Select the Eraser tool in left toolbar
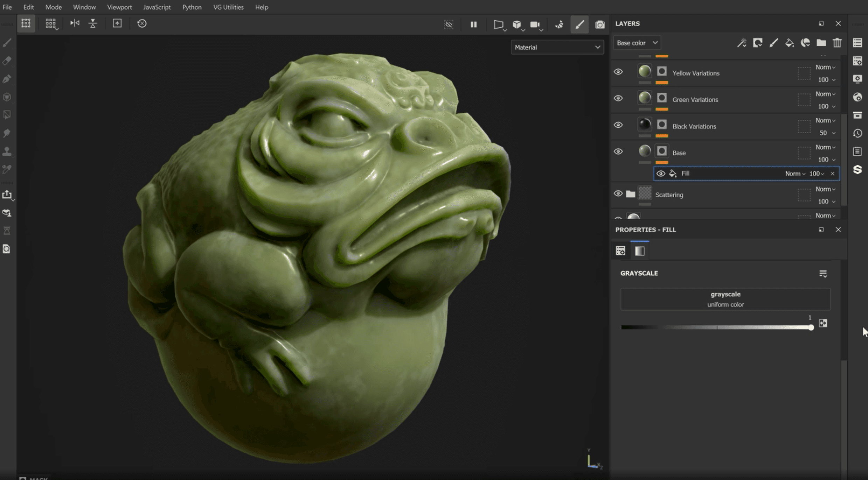The width and height of the screenshot is (868, 480). click(7, 61)
